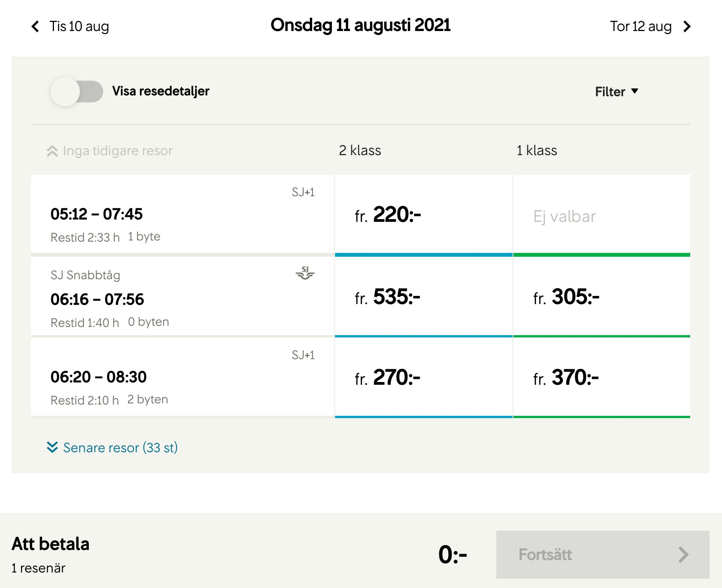Click the previous day left arrow icon

coord(35,26)
